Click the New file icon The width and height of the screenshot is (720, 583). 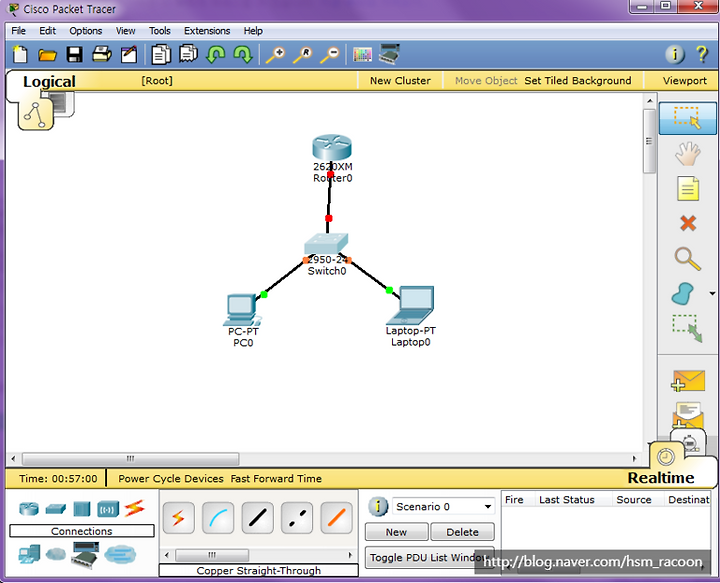pyautogui.click(x=20, y=54)
